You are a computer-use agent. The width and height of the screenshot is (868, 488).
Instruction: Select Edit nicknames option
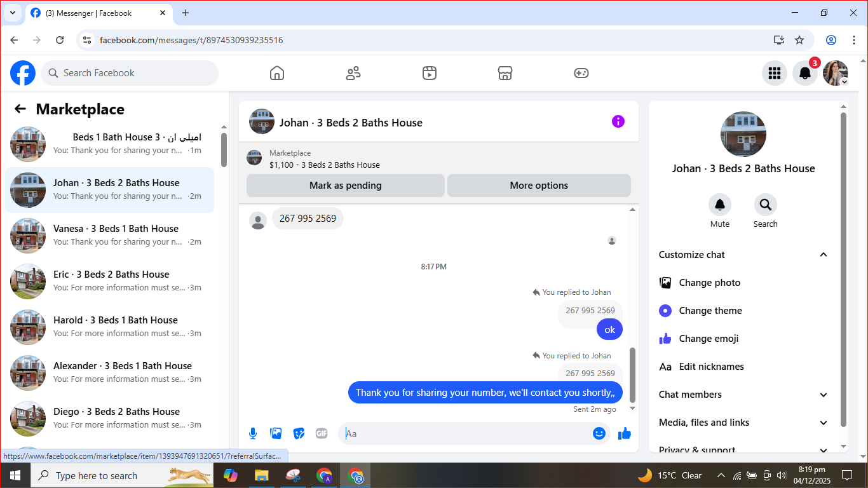pyautogui.click(x=743, y=367)
